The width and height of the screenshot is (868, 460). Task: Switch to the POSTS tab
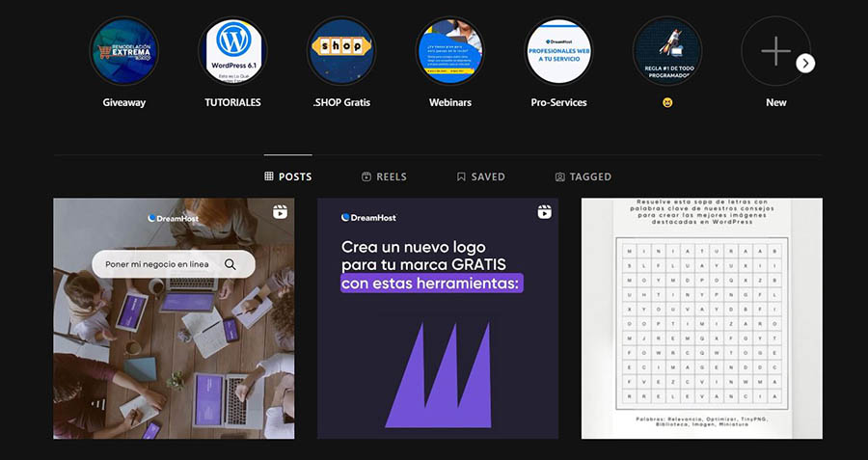pos(288,176)
